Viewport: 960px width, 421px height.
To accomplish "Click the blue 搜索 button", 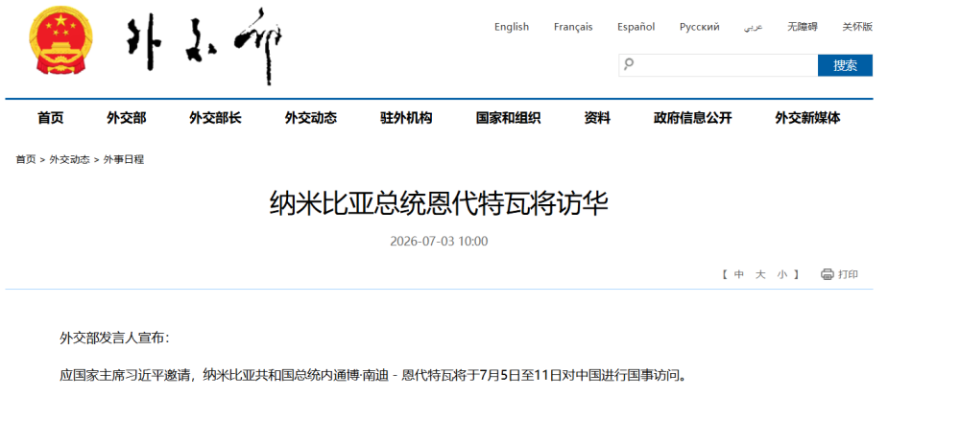I will (845, 65).
